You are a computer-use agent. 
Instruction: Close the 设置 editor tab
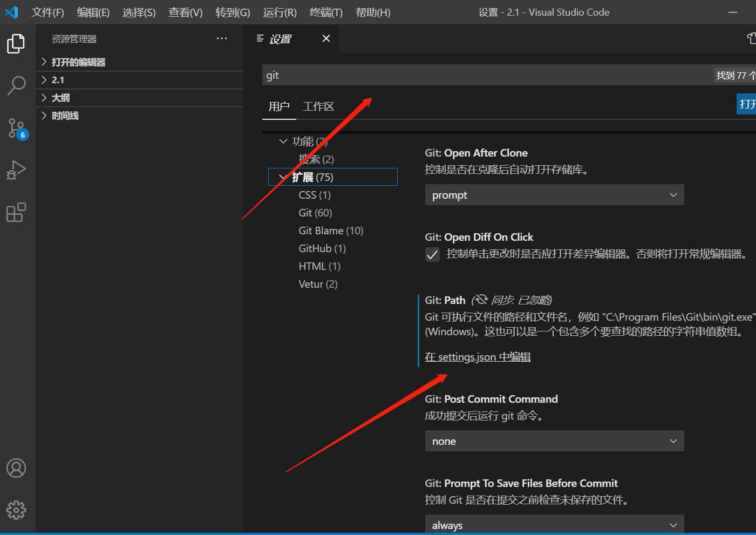click(x=326, y=38)
